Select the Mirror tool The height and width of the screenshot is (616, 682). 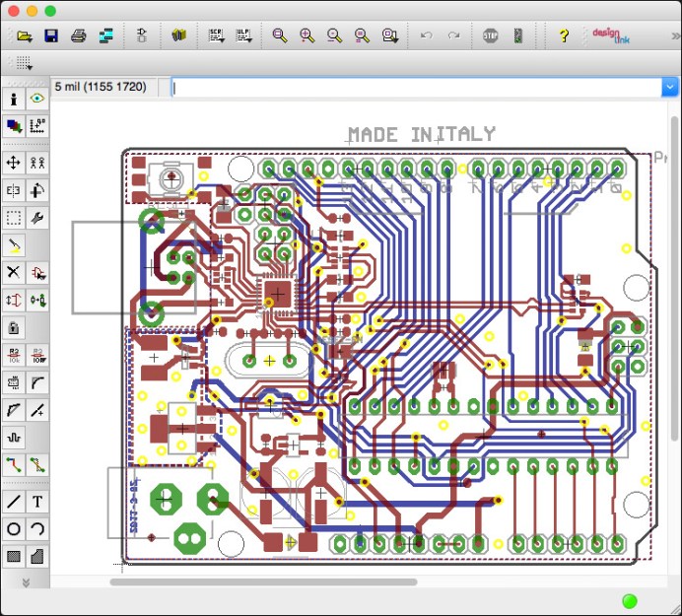pos(14,190)
